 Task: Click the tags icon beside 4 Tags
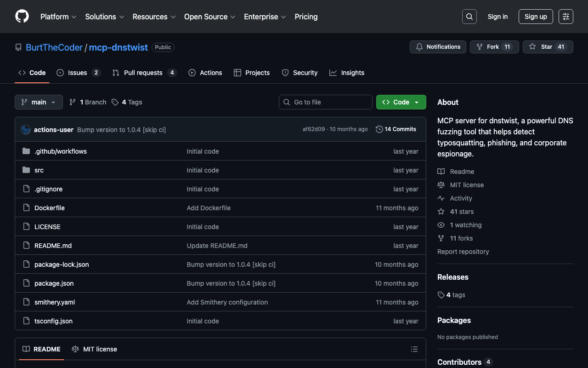coord(115,102)
